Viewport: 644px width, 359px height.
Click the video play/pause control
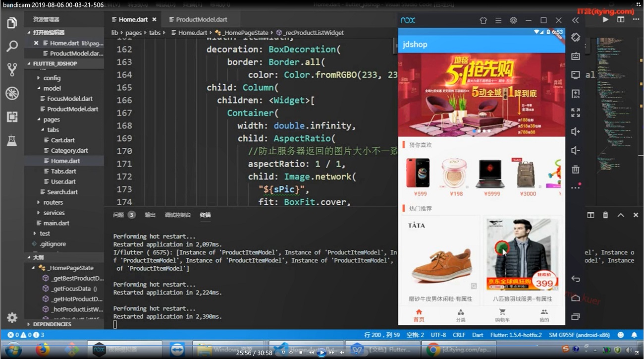point(322,353)
